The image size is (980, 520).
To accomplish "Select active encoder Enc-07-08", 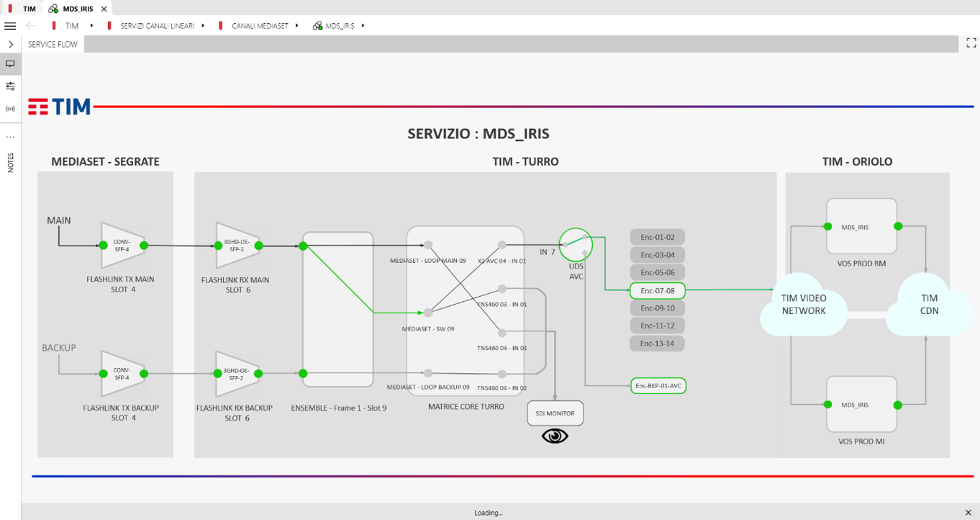I will tap(657, 291).
